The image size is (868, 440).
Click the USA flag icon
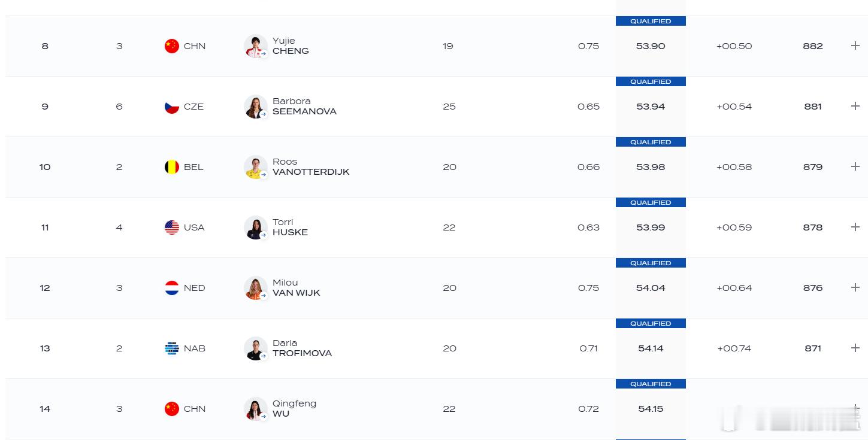172,227
